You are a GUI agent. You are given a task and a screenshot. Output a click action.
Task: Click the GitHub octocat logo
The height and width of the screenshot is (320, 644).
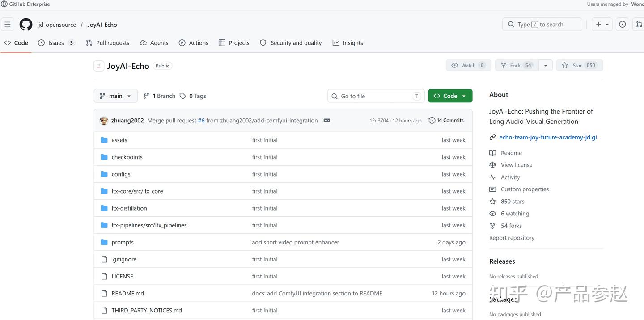pyautogui.click(x=26, y=25)
